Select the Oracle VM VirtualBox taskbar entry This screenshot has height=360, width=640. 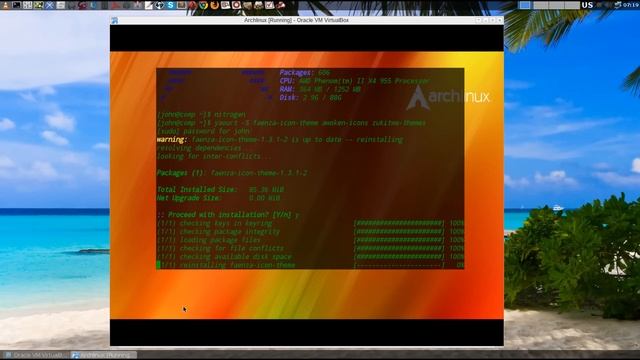click(36, 355)
